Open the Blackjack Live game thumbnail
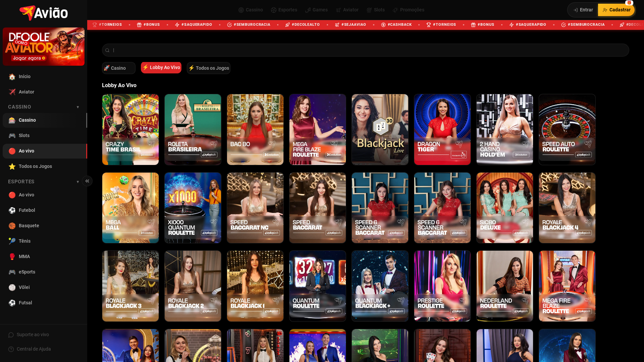 point(380,129)
